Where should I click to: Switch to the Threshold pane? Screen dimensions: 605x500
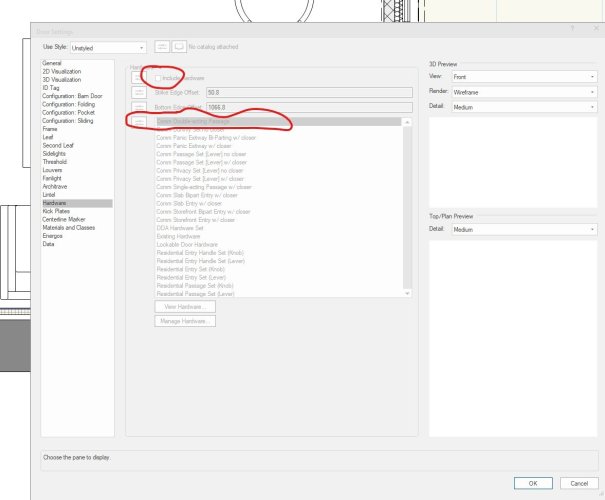coord(56,161)
